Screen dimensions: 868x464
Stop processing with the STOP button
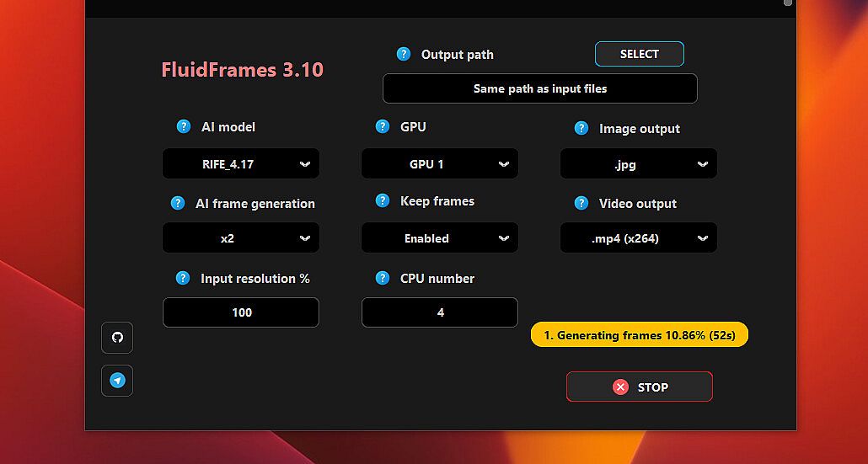640,387
